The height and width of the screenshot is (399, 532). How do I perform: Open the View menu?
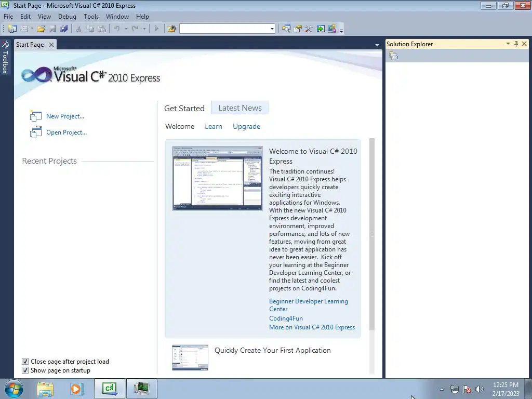pyautogui.click(x=44, y=16)
